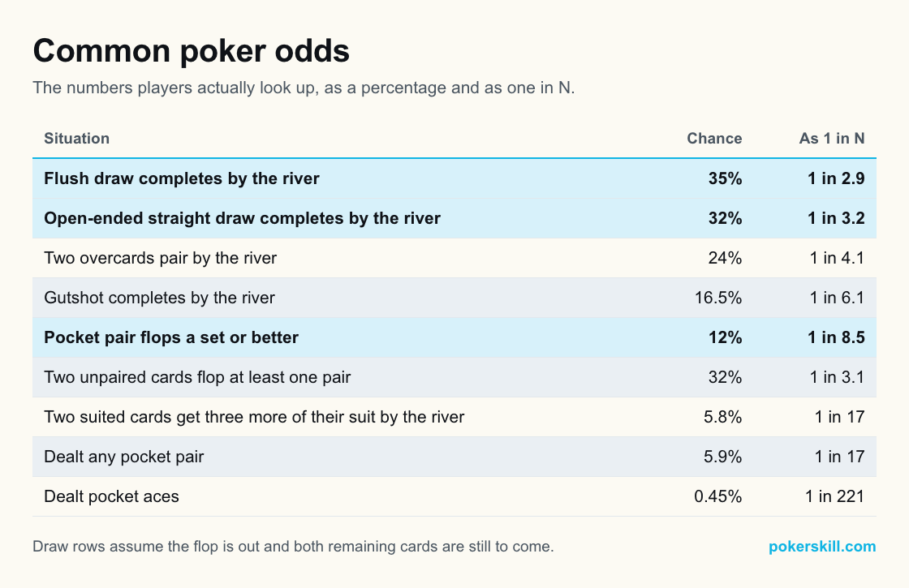This screenshot has height=588, width=909.
Task: Select Two unpaired cards flop pair row
Action: [x=454, y=377]
